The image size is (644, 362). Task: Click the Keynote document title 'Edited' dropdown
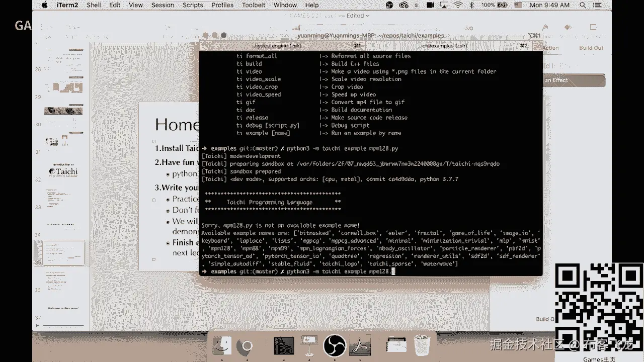[x=358, y=16]
